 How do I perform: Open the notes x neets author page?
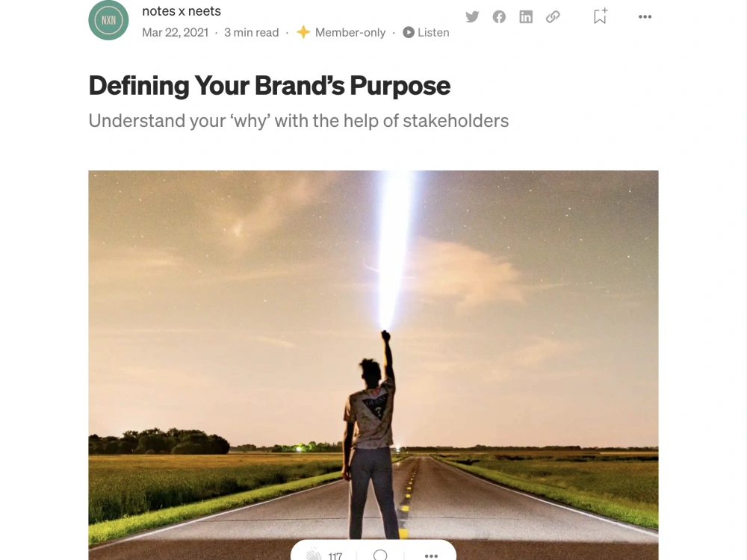[181, 10]
